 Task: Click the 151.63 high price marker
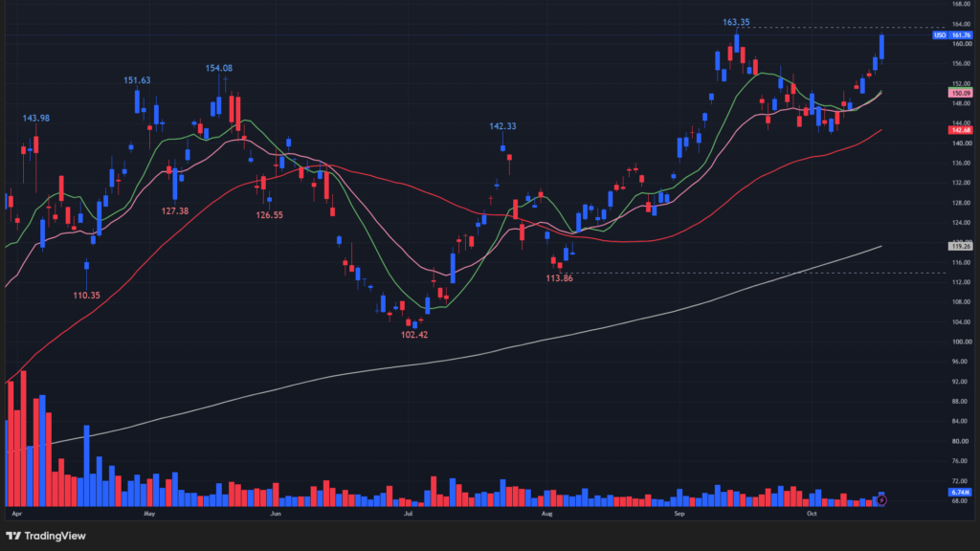tap(137, 80)
